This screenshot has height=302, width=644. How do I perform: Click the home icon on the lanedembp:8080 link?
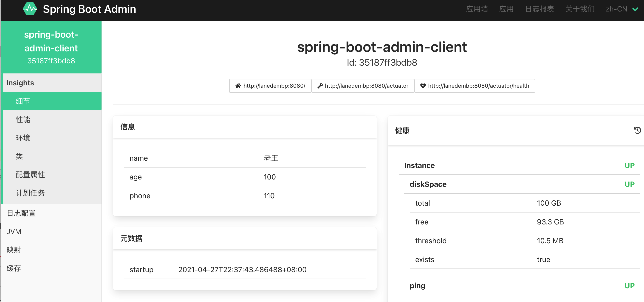click(x=238, y=86)
